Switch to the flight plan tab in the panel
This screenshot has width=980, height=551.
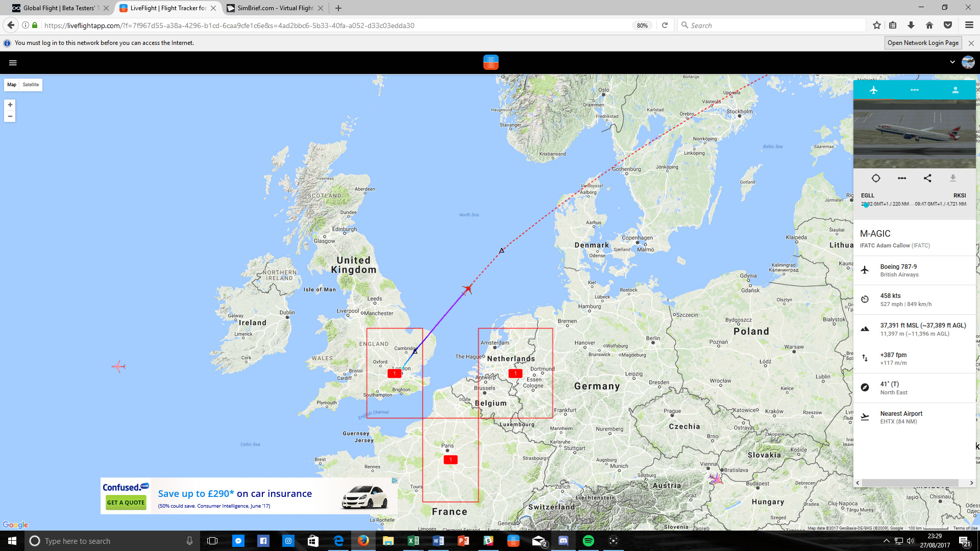[x=914, y=90]
